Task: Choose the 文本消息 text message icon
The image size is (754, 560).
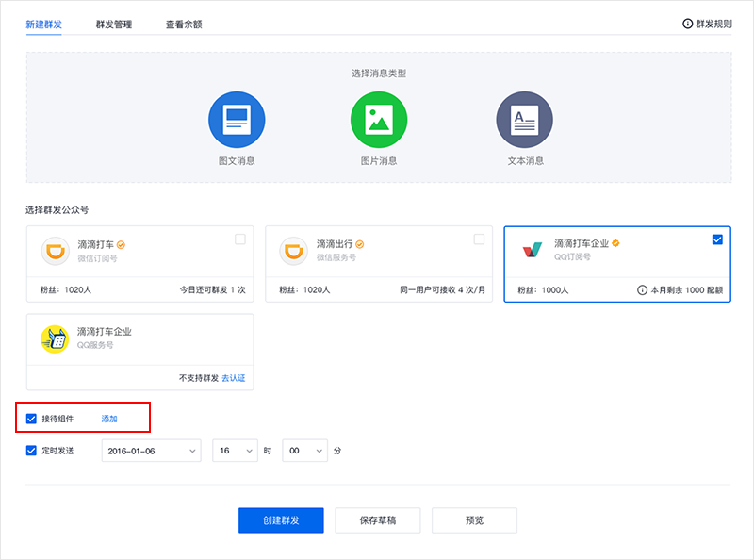Action: [525, 120]
